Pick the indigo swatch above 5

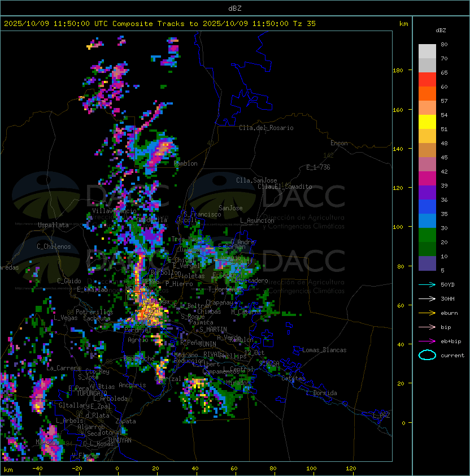427,263
